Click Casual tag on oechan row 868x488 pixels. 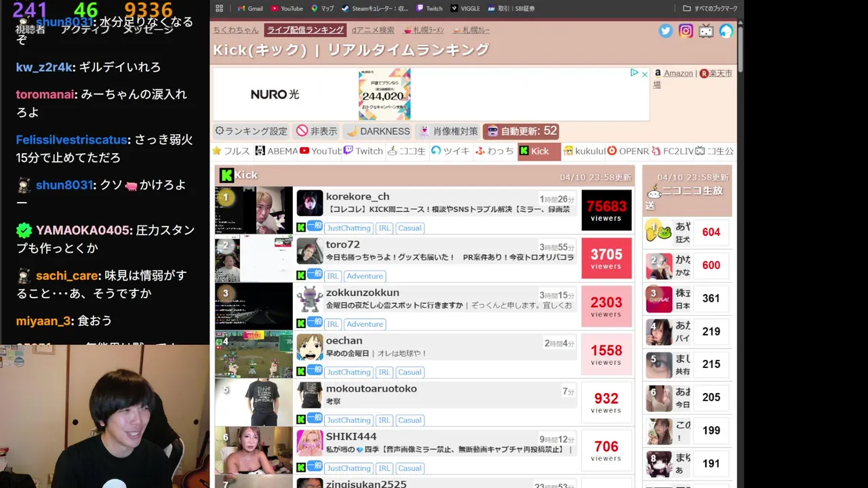[410, 372]
